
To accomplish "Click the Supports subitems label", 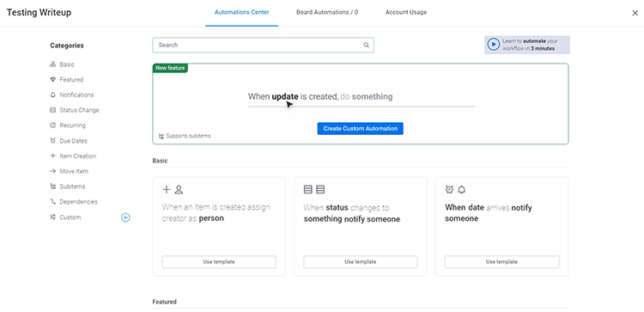I will coord(188,136).
